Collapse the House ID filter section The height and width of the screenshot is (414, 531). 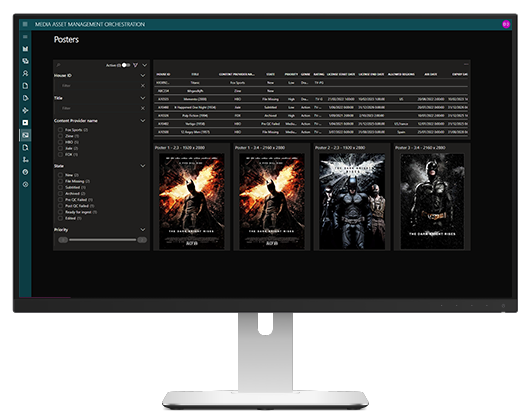[143, 75]
